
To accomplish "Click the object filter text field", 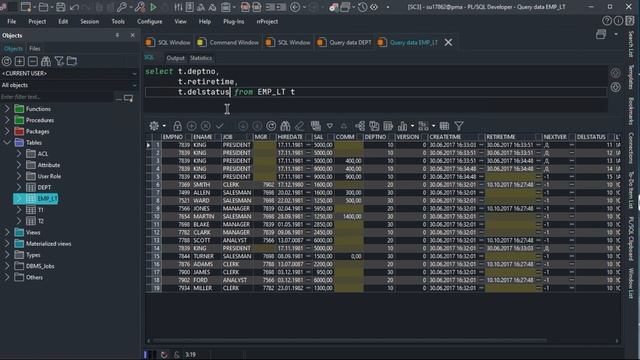I will (x=57, y=97).
